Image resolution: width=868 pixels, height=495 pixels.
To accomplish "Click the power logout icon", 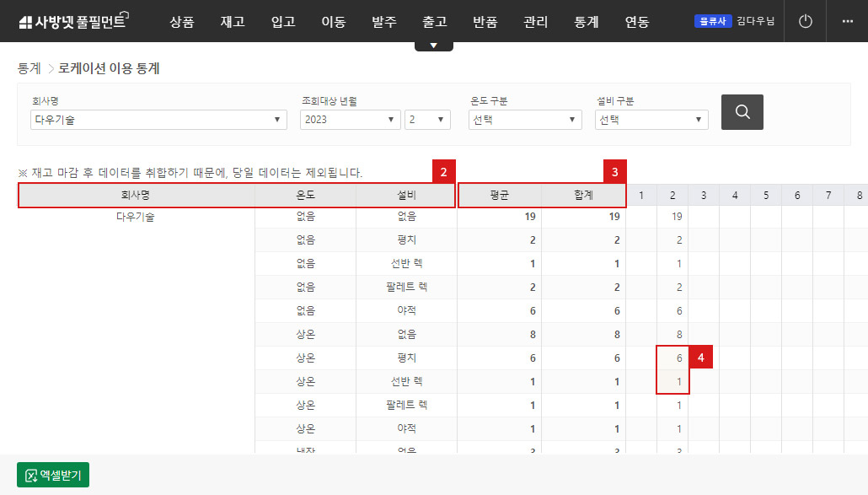I will pyautogui.click(x=805, y=21).
